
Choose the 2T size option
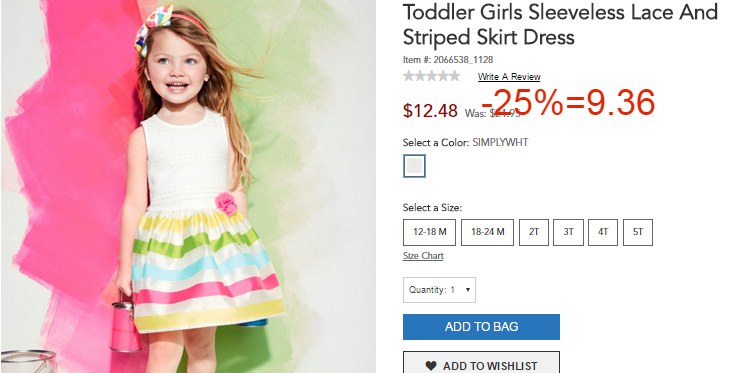pyautogui.click(x=534, y=232)
